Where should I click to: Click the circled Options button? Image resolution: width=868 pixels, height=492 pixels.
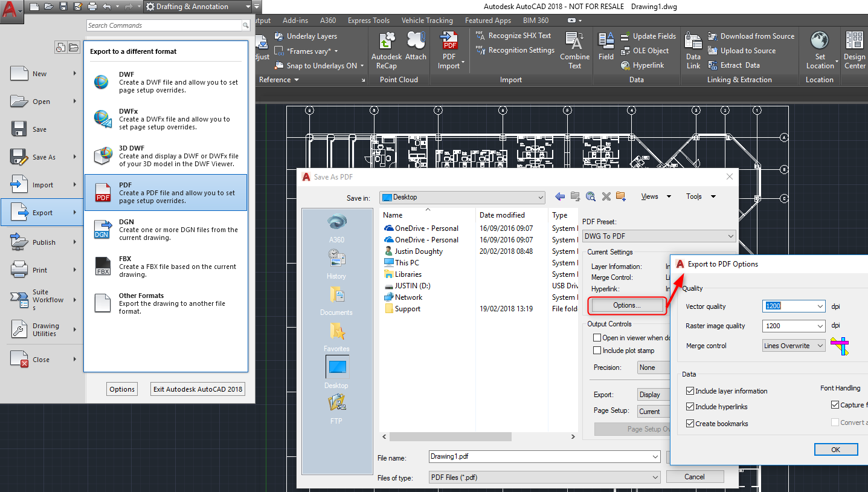click(626, 306)
